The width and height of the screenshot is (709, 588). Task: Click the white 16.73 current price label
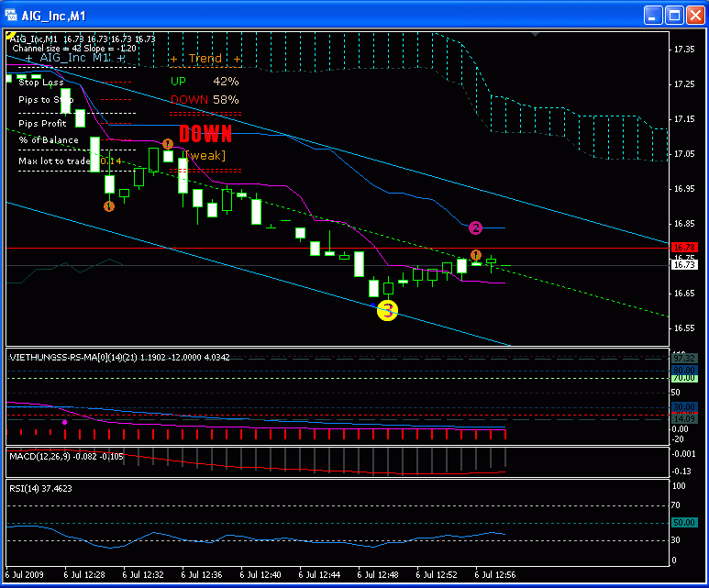coord(683,265)
